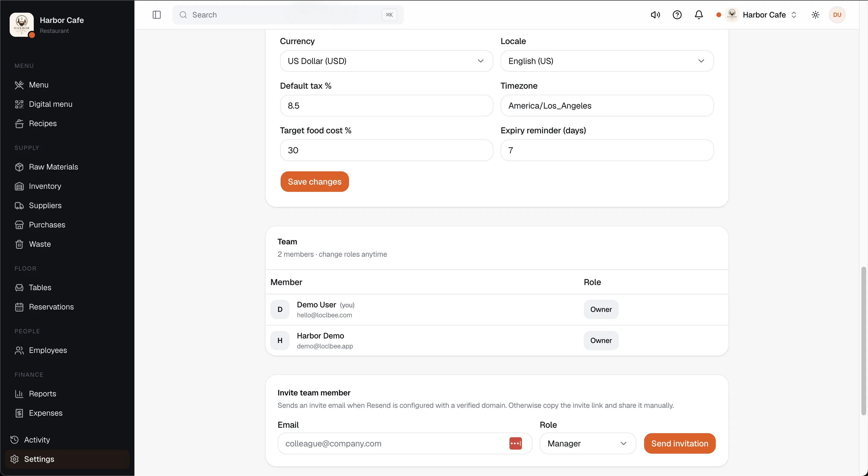The height and width of the screenshot is (476, 868).
Task: Toggle the sound speaker icon
Action: point(656,15)
